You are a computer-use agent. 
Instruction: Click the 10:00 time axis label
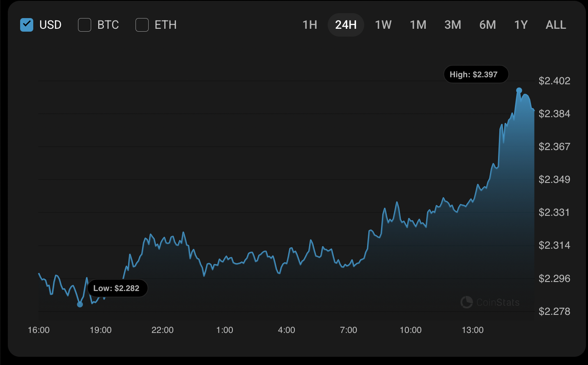411,330
